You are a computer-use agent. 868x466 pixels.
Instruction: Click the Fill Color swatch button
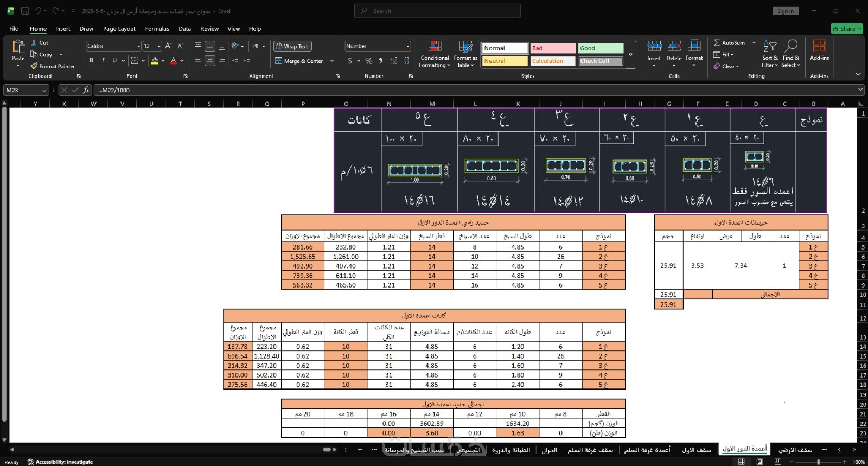[x=155, y=61]
